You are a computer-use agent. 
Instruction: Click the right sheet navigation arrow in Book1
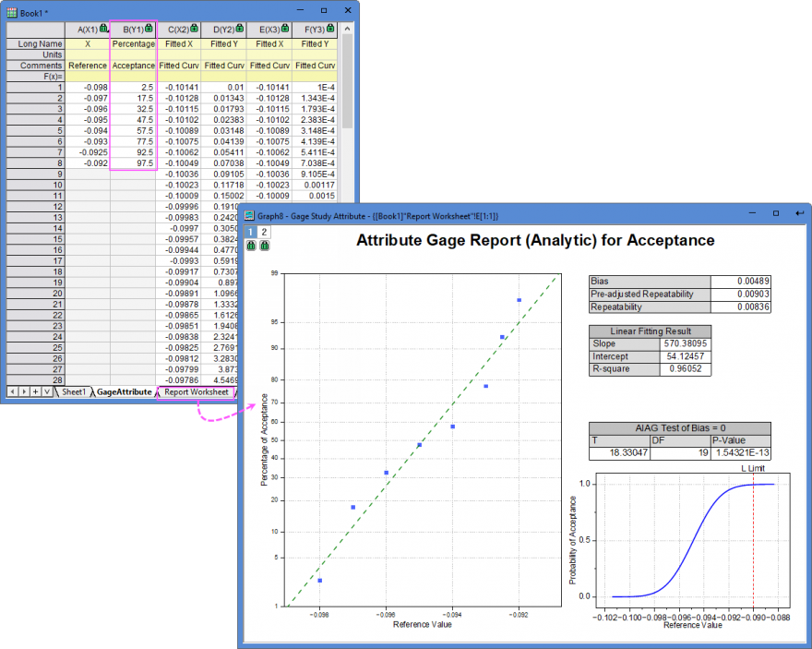coord(24,391)
